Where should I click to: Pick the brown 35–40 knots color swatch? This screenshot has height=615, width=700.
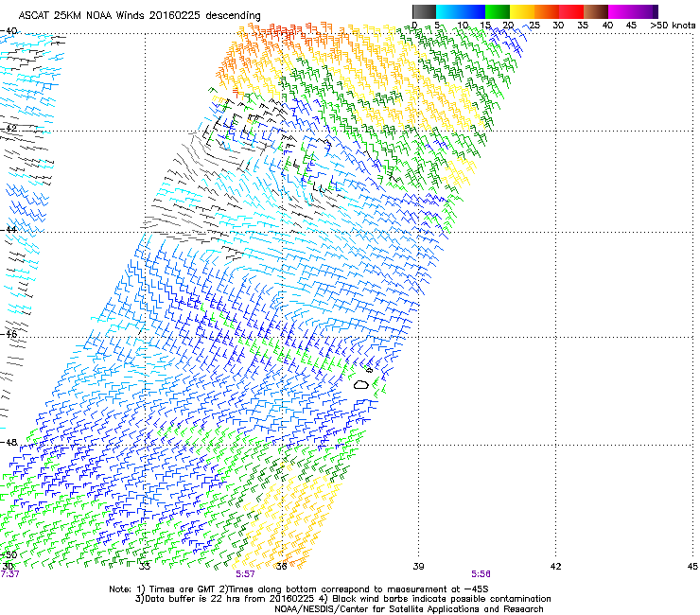(596, 11)
